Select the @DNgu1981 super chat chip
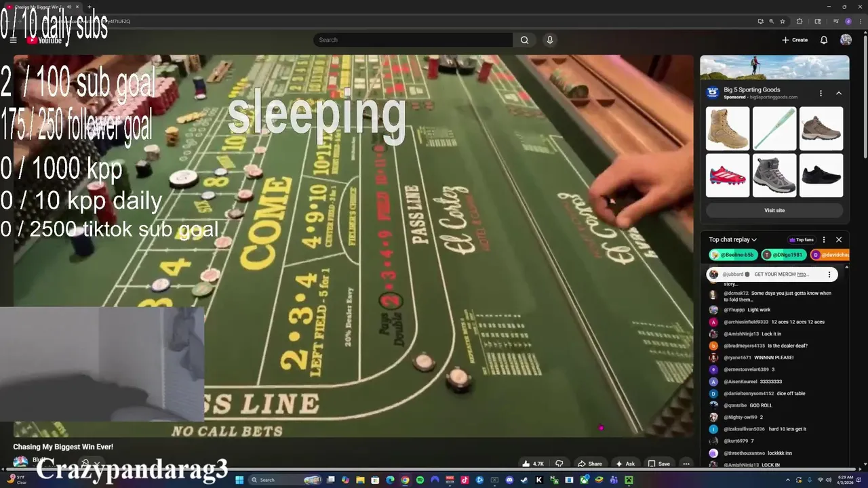868x488 pixels. [784, 255]
